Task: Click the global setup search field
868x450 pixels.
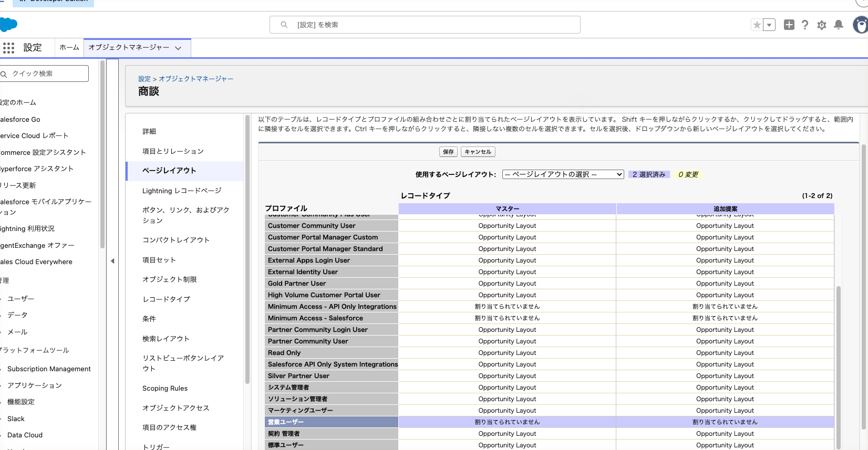Action: point(425,25)
